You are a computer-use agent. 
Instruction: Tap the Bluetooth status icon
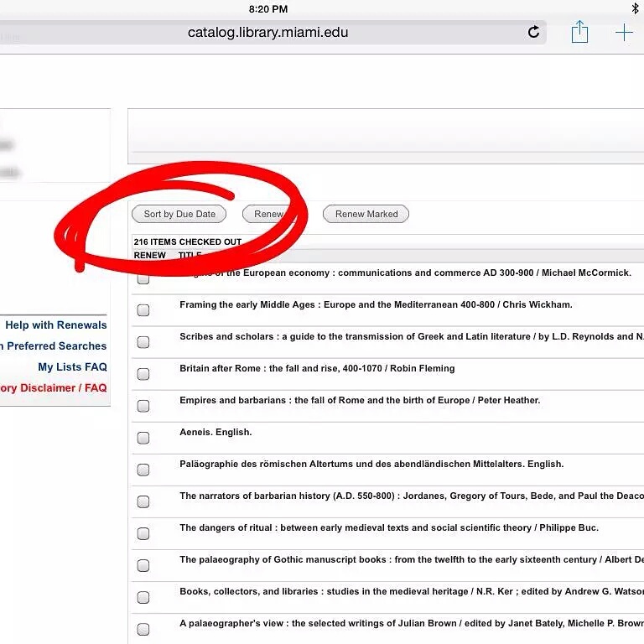click(635, 8)
